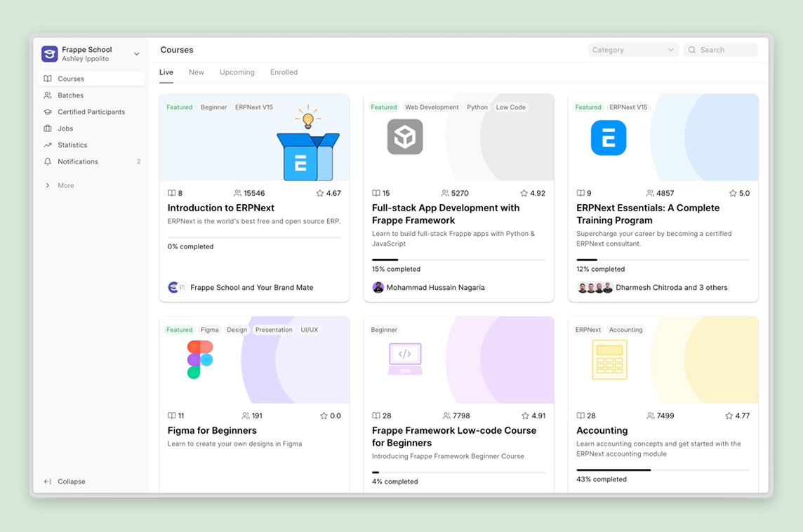803x532 pixels.
Task: Click the star rating icon beside 4.92
Action: (x=524, y=193)
